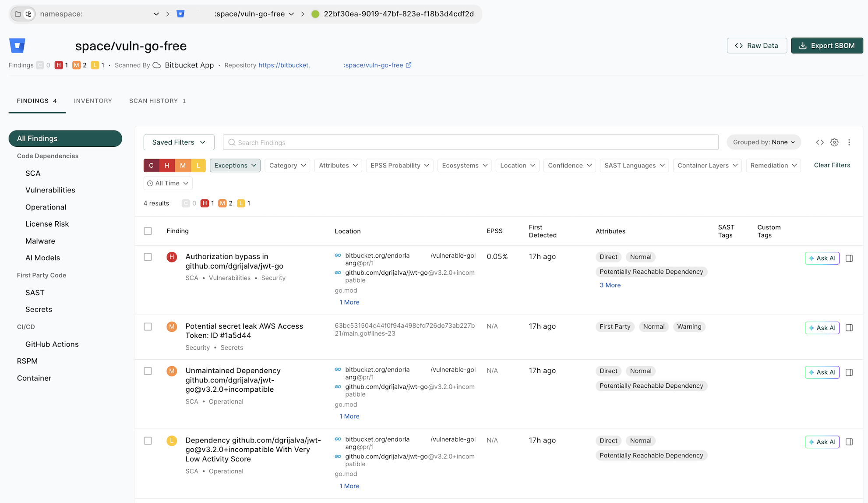Image resolution: width=868 pixels, height=503 pixels.
Task: Click the Search Findings input field
Action: pos(470,142)
